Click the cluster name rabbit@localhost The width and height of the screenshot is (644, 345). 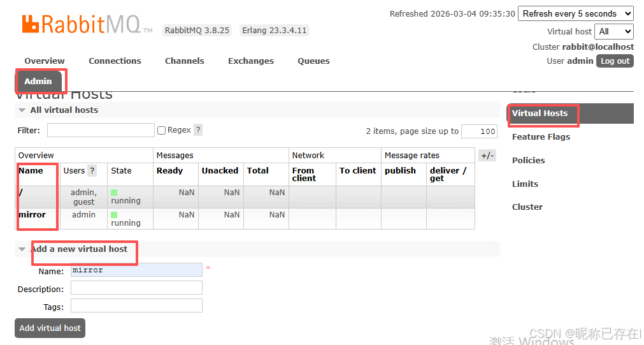pyautogui.click(x=598, y=47)
